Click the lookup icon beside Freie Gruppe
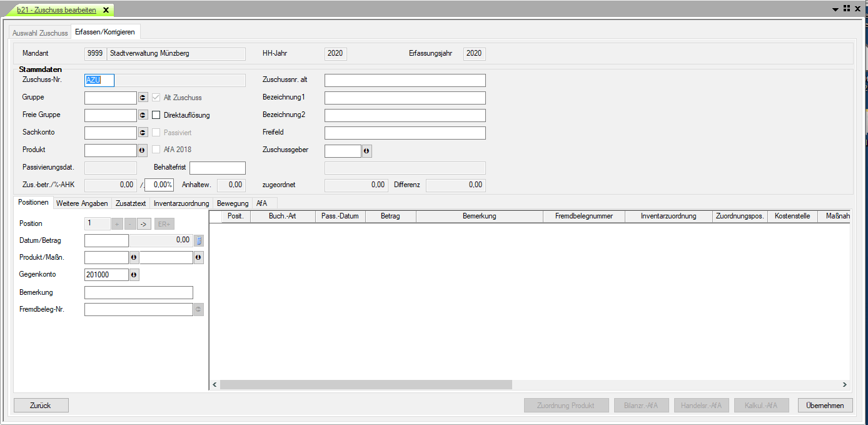 143,115
